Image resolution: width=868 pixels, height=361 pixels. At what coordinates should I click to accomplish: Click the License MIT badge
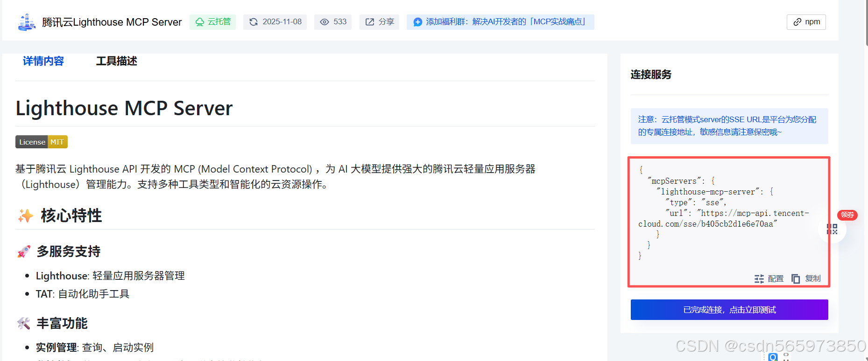coord(42,142)
